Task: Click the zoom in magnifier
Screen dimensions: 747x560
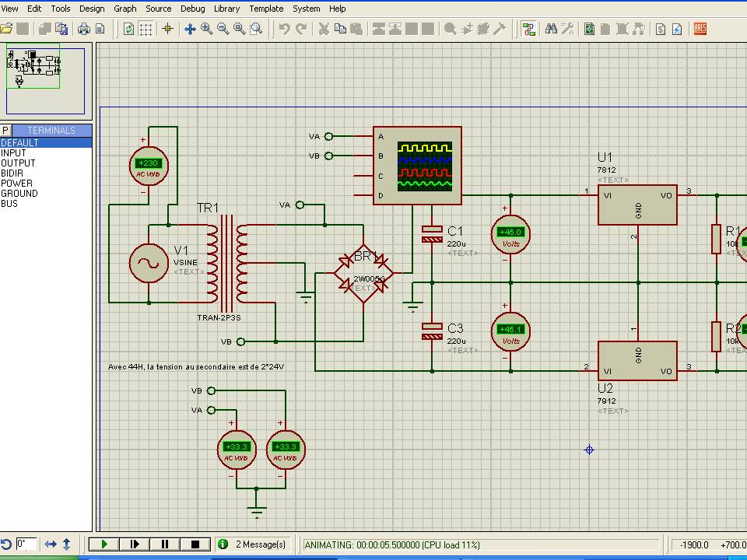Action: [x=207, y=29]
